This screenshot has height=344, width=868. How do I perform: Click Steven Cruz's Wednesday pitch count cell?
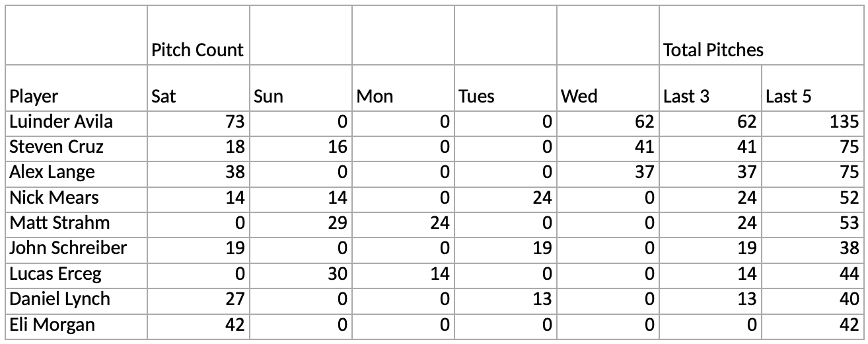(608, 148)
